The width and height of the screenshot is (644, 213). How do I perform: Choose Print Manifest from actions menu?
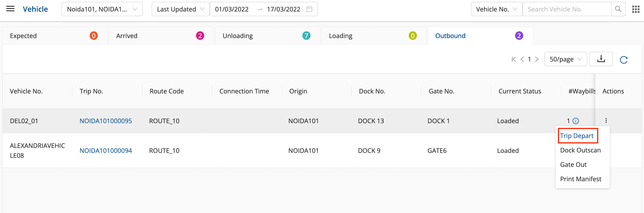tap(580, 179)
